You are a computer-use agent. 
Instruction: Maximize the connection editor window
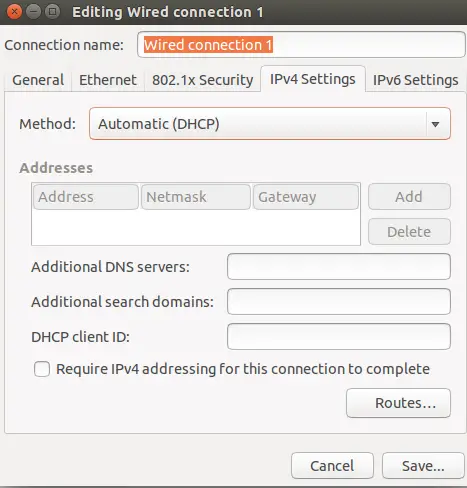52,12
